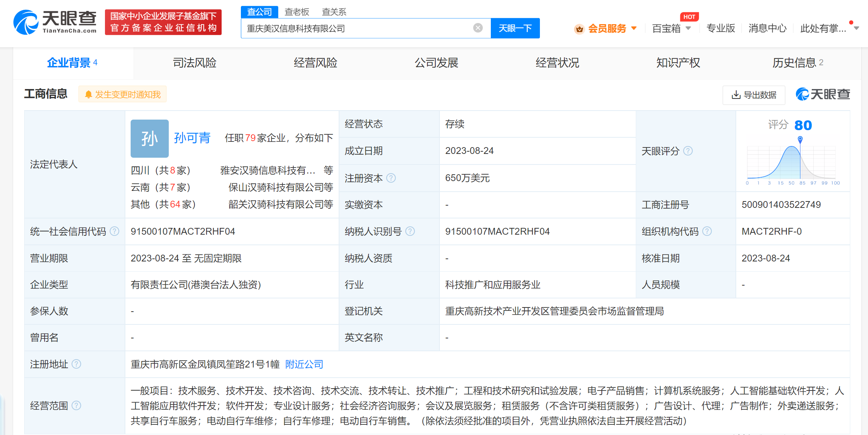This screenshot has width=868, height=435.
Task: Click the red 国家中小企业发展子基金 banner
Action: (163, 22)
